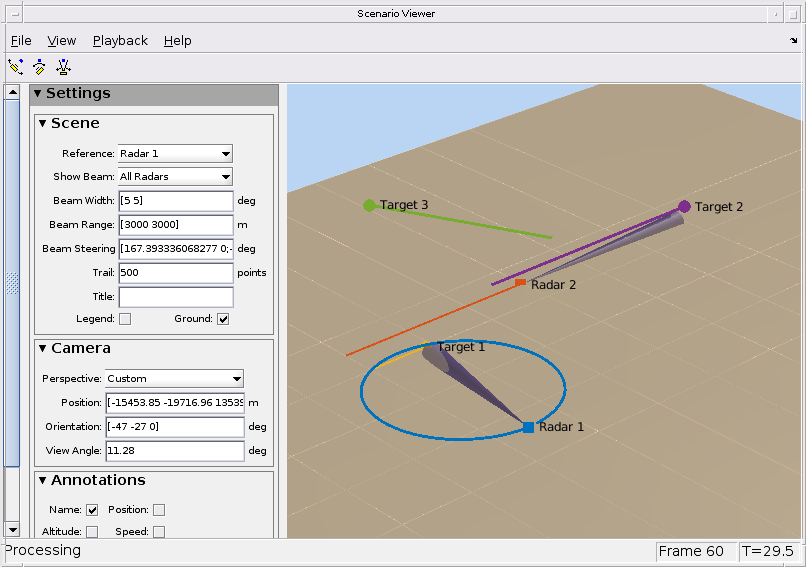Click the camera Orientation field

[x=175, y=427]
